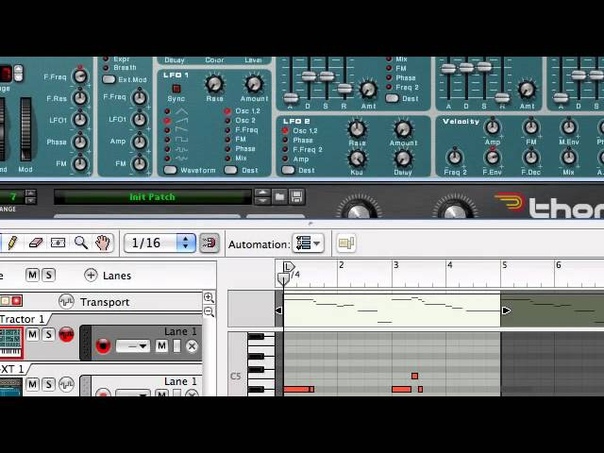Click the Mod wheel
Viewport: 604px width, 453px height.
25,129
